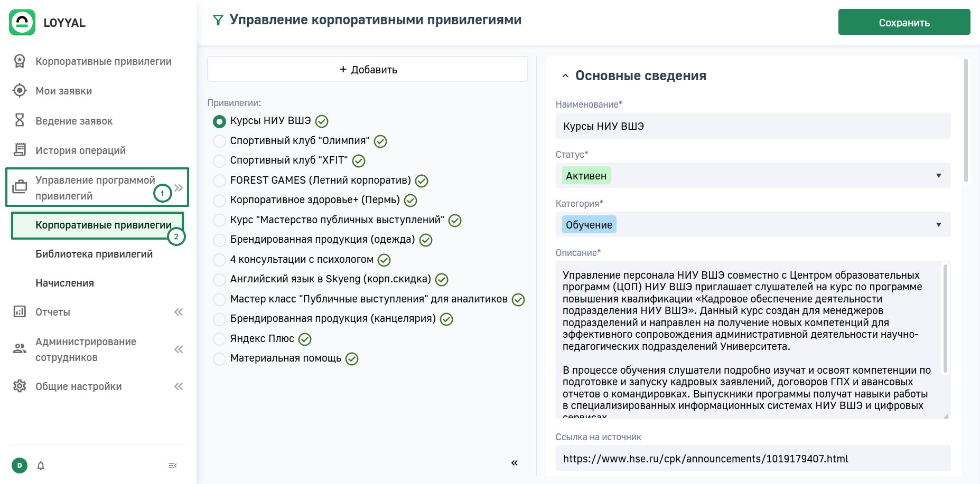
Task: Choose the Материальная помощь radio option
Action: (219, 359)
